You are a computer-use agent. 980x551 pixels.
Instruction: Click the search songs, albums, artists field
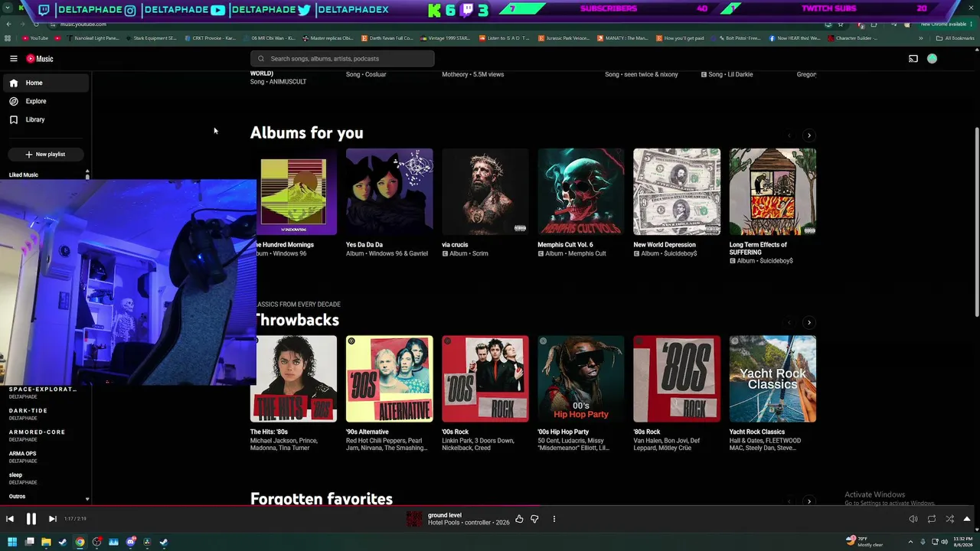342,58
